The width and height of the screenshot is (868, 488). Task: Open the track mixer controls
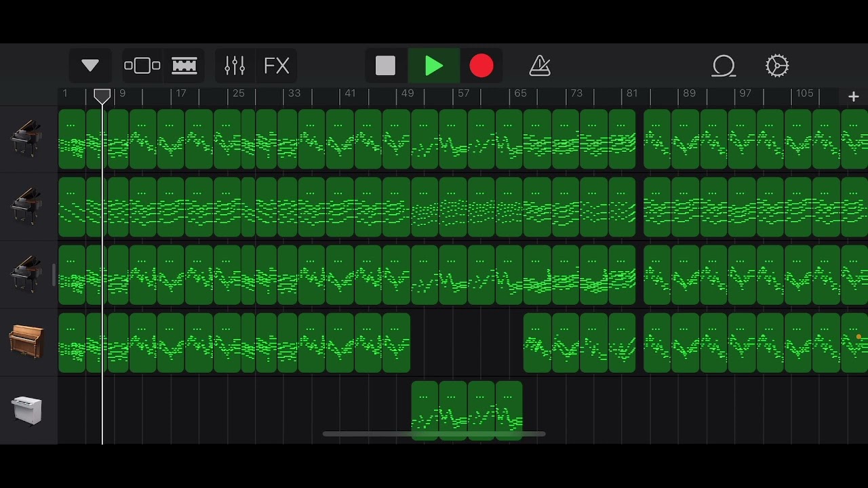(x=235, y=66)
